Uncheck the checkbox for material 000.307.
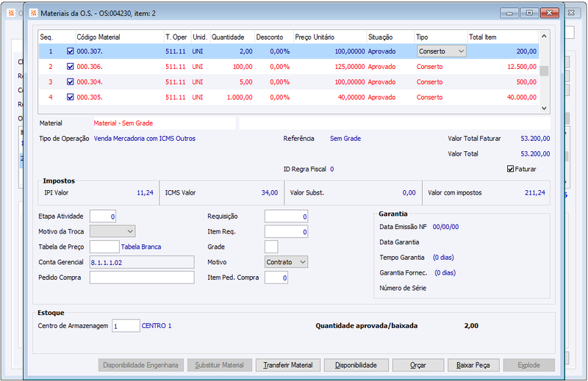 click(x=70, y=51)
